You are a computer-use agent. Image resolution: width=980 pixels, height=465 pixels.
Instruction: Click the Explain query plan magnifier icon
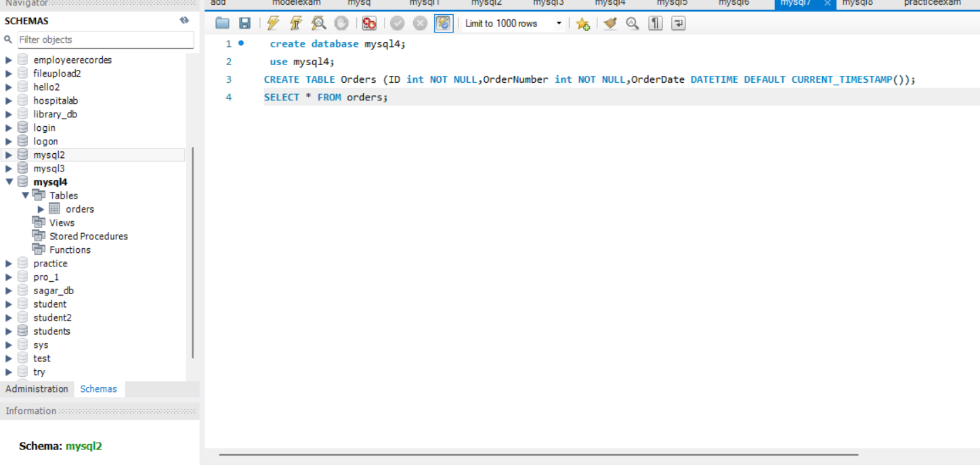coord(318,23)
